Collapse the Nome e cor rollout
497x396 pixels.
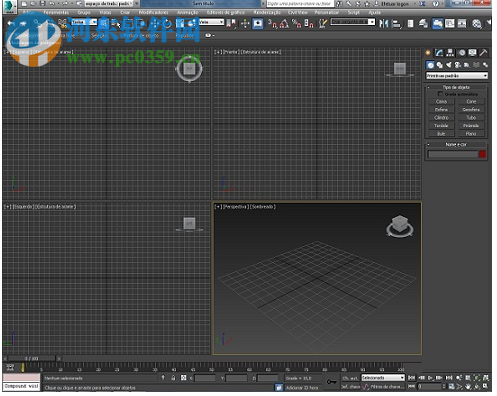click(456, 144)
